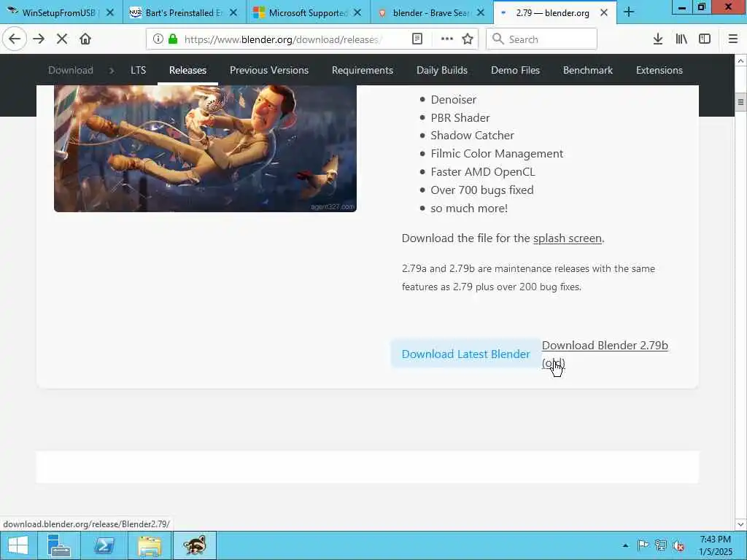Click the forward navigation arrow
This screenshot has height=560, width=747.
pyautogui.click(x=39, y=39)
